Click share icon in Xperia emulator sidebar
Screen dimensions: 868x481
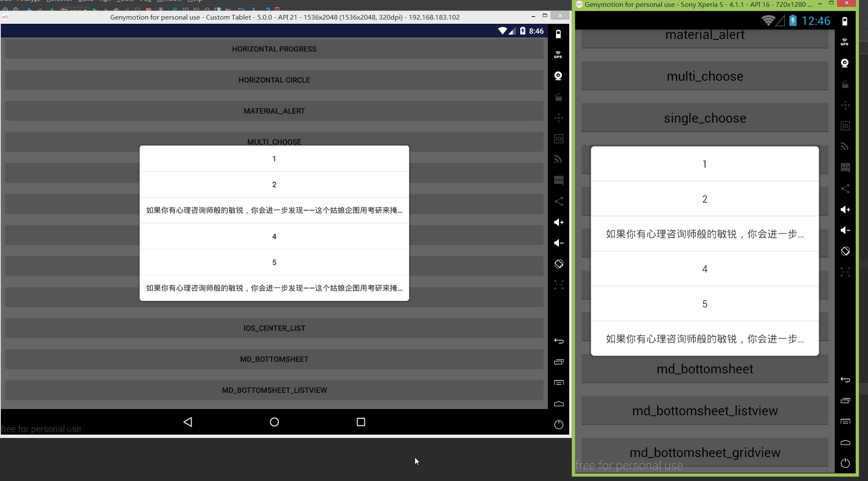tap(845, 189)
